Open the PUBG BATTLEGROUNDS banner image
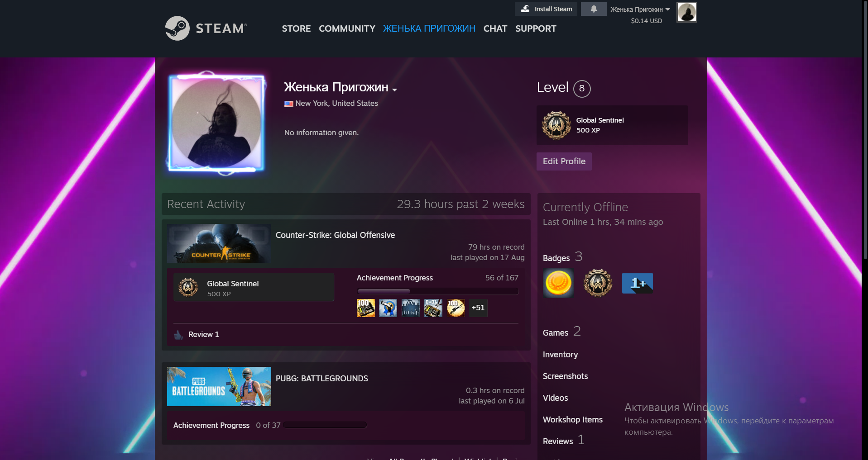The height and width of the screenshot is (460, 868). (x=219, y=386)
